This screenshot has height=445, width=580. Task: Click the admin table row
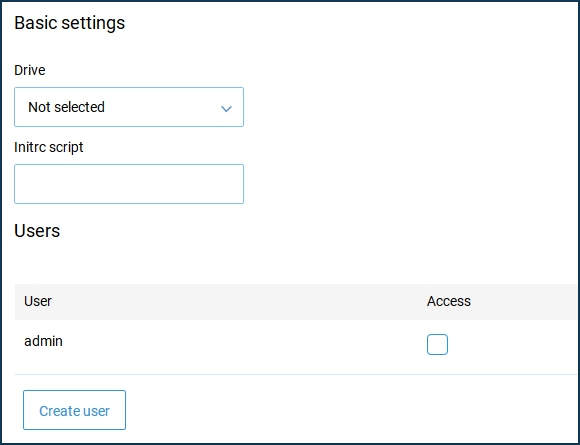click(x=296, y=347)
